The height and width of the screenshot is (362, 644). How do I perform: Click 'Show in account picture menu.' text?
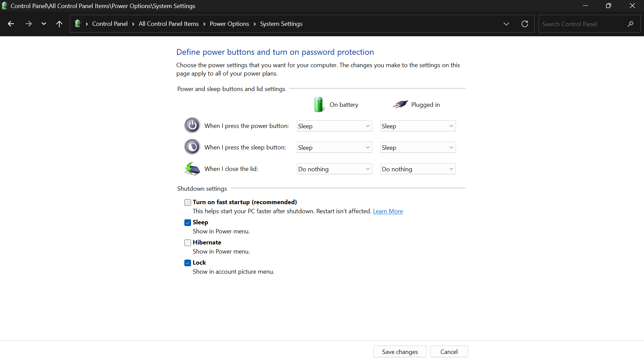click(233, 272)
